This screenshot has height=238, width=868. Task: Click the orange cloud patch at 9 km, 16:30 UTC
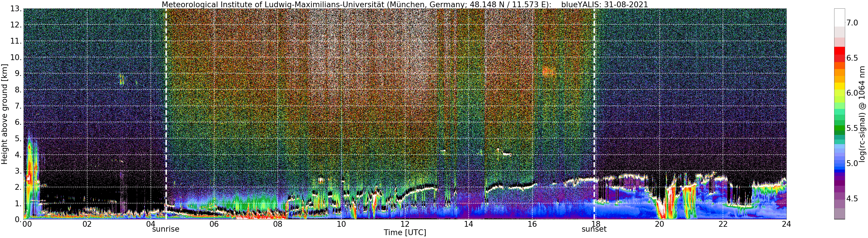[549, 72]
